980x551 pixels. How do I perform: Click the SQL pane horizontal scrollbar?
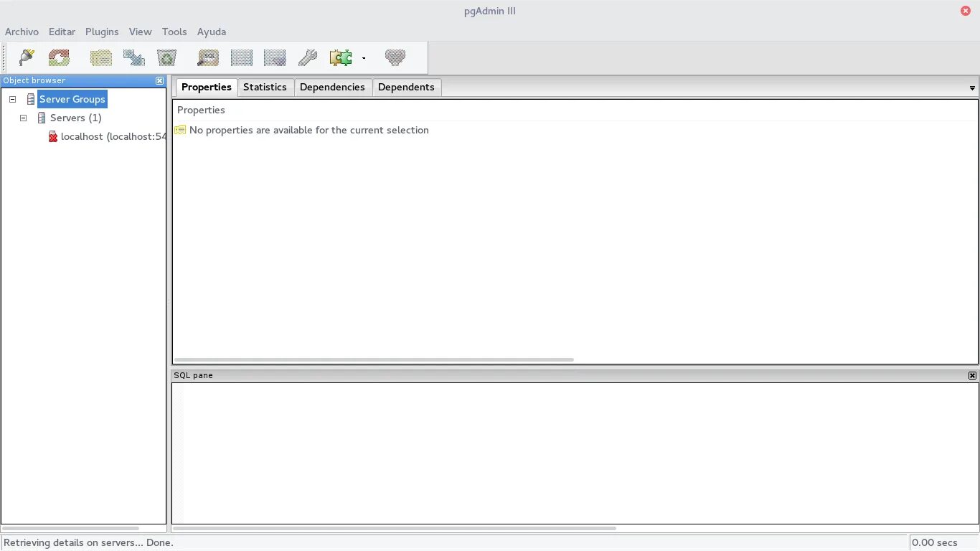pyautogui.click(x=395, y=529)
